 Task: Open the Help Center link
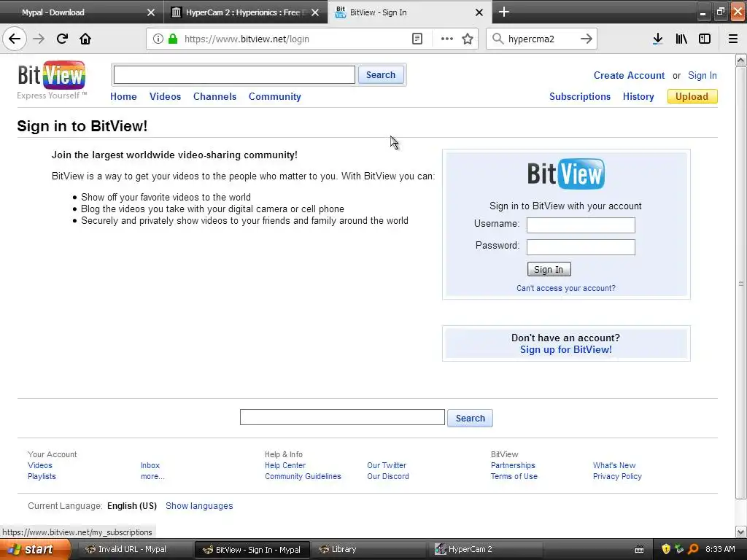tap(285, 465)
